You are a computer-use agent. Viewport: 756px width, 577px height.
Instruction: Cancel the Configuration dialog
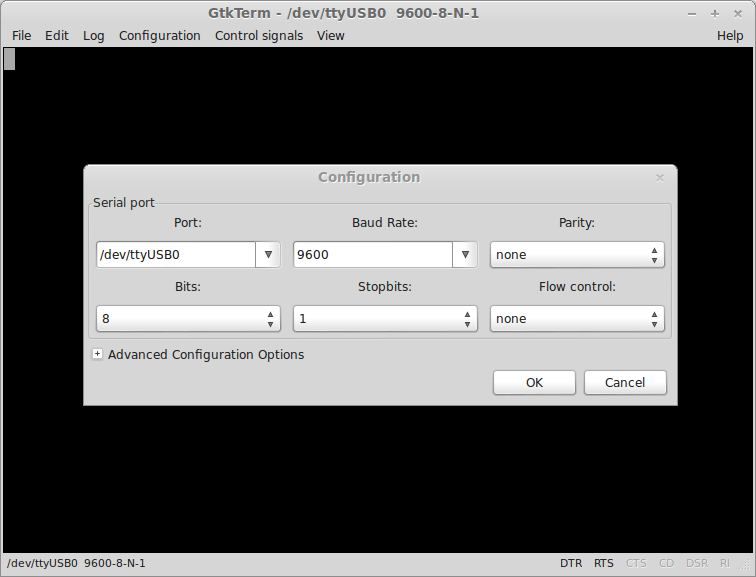(625, 383)
